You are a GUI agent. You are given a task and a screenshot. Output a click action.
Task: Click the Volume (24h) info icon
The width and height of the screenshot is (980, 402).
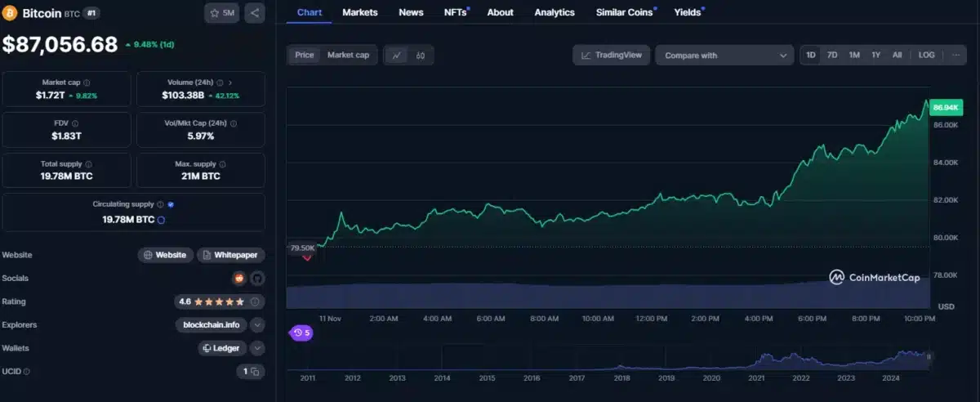click(220, 83)
